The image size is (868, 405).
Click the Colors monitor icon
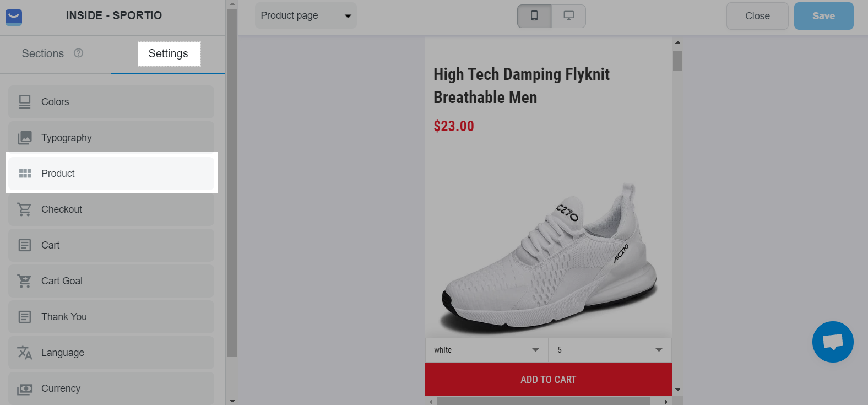tap(25, 102)
